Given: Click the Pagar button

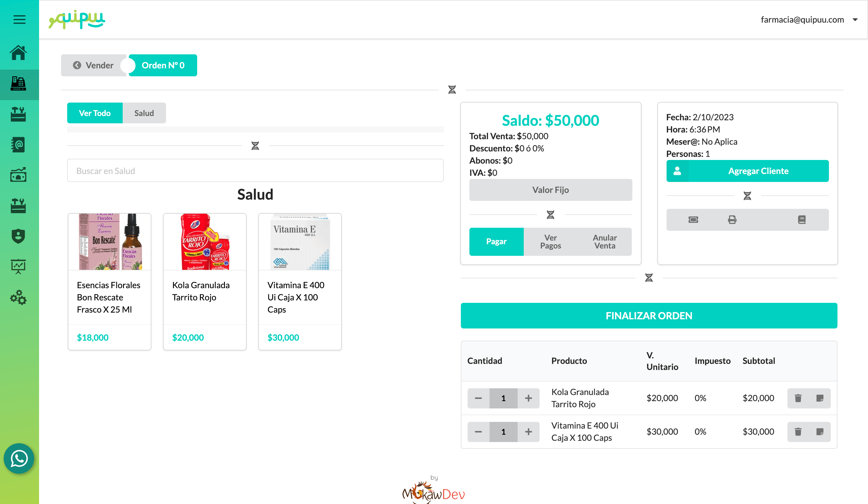Looking at the screenshot, I should pos(496,241).
